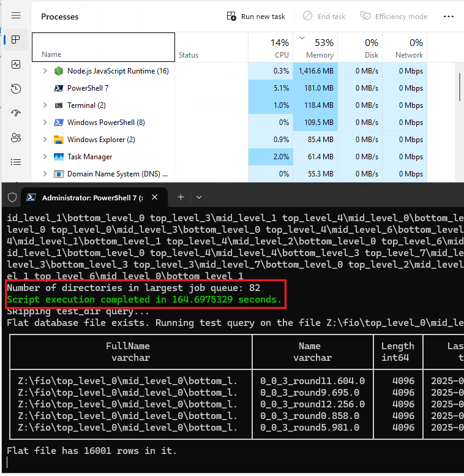Image resolution: width=464 pixels, height=476 pixels.
Task: Click the Domain Name System process icon
Action: (59, 174)
